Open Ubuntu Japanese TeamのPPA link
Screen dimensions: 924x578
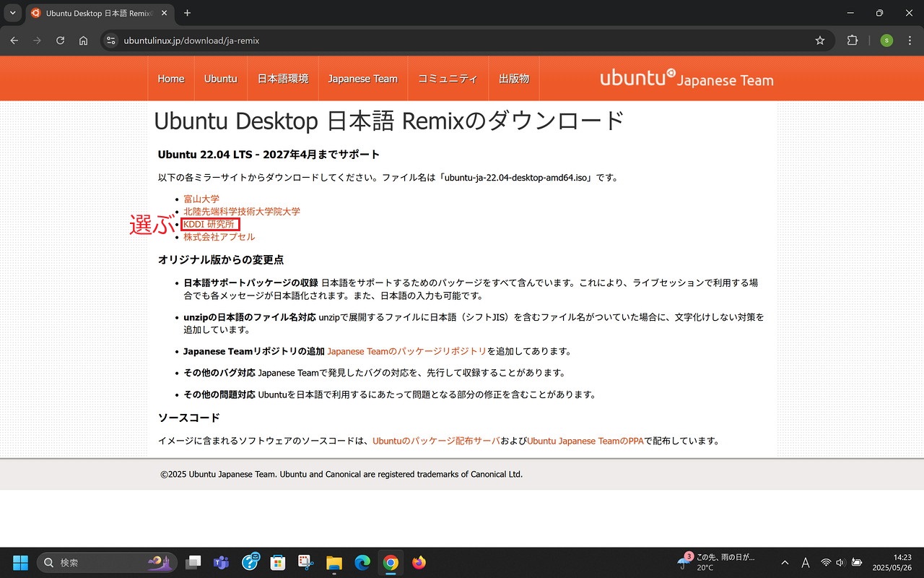tap(585, 441)
